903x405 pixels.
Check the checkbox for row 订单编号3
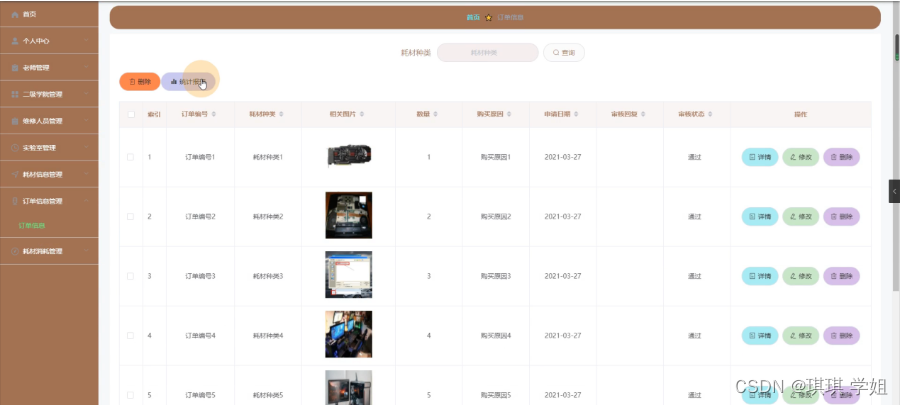tap(131, 276)
